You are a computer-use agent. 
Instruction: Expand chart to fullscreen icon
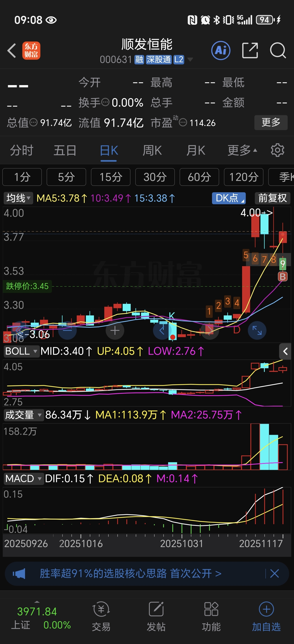tap(257, 331)
